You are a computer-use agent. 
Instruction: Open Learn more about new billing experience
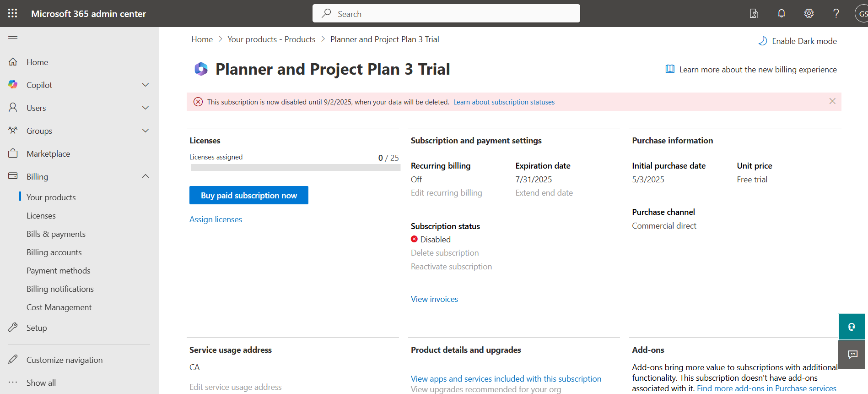[758, 70]
